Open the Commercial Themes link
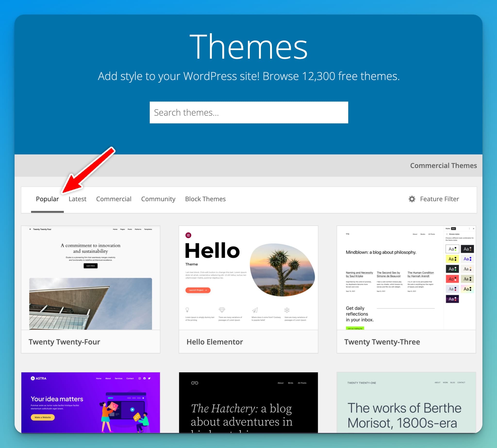 coord(443,165)
